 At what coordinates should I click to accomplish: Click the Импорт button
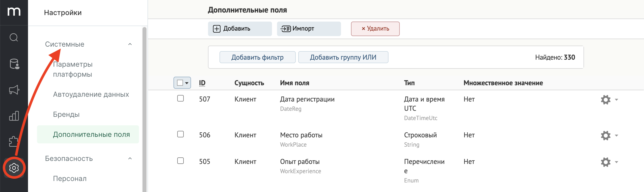tap(309, 29)
